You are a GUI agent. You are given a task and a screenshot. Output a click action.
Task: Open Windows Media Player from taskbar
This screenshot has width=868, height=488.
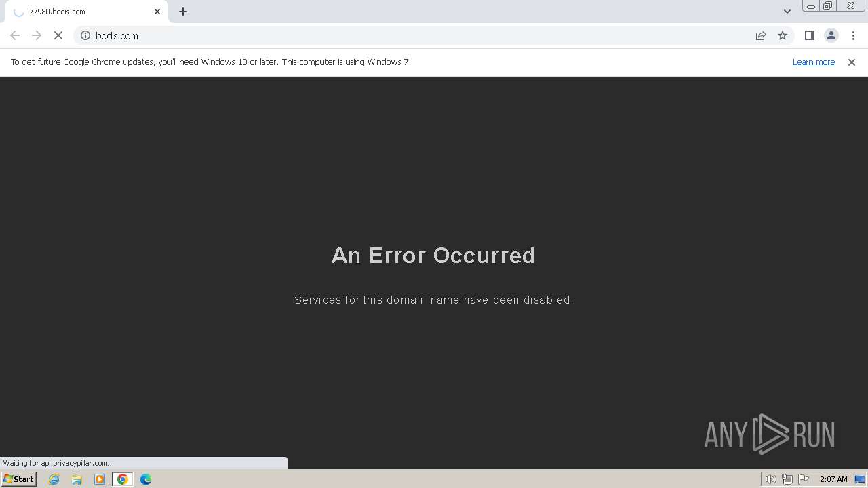(100, 479)
